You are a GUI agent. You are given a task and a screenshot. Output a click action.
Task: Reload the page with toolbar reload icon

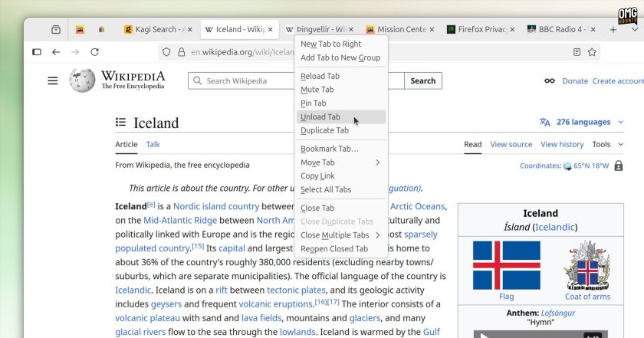pos(94,52)
